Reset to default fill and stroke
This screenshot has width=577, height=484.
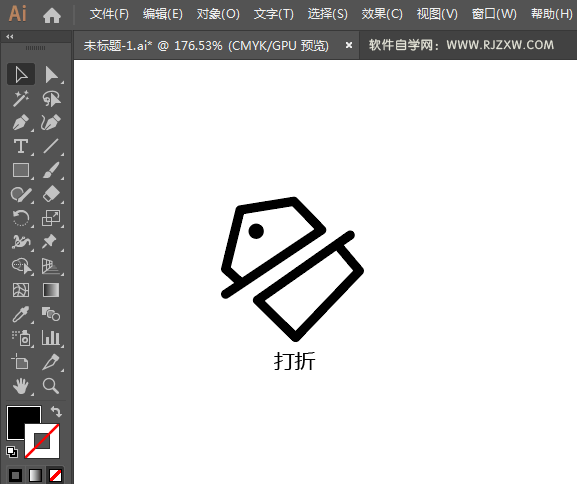pos(12,452)
